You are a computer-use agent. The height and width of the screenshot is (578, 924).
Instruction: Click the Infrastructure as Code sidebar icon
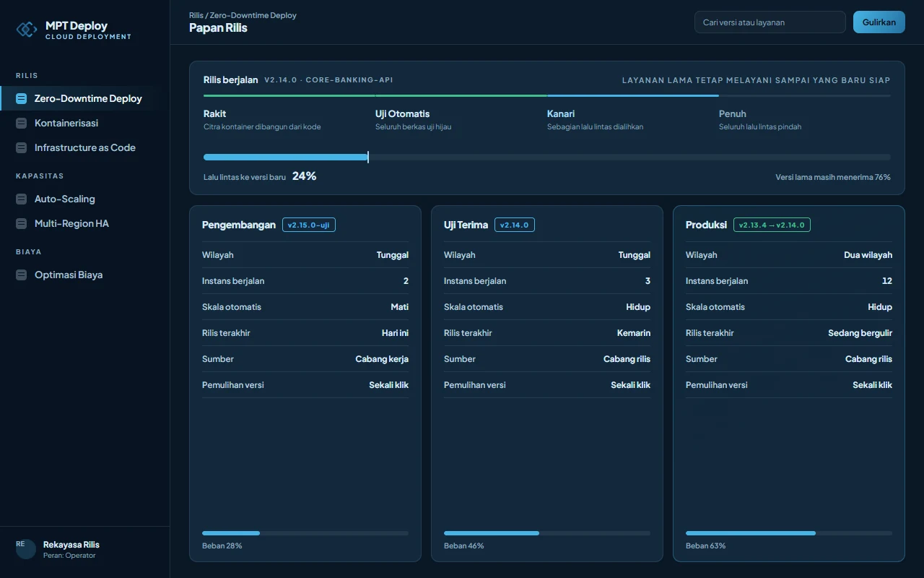[21, 148]
